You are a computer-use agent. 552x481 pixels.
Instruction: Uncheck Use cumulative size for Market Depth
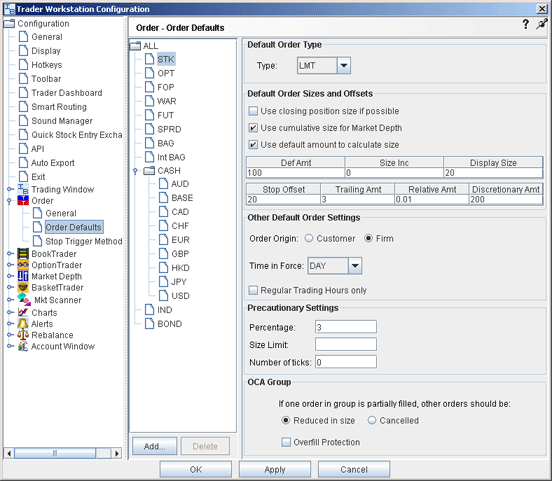tap(253, 128)
